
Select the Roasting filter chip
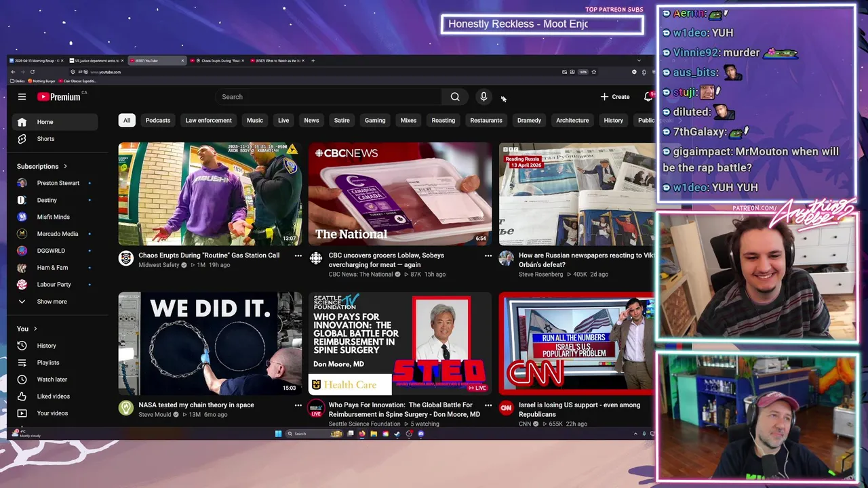(x=443, y=121)
